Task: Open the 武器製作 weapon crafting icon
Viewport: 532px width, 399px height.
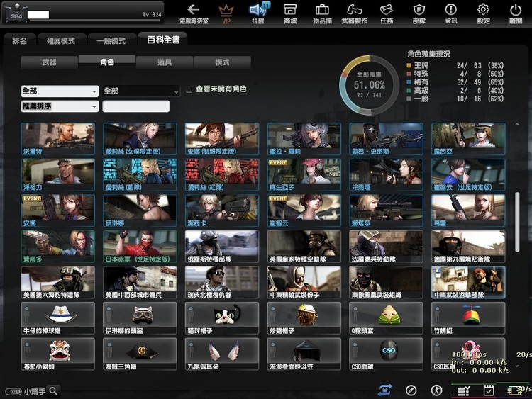Action: click(x=354, y=13)
